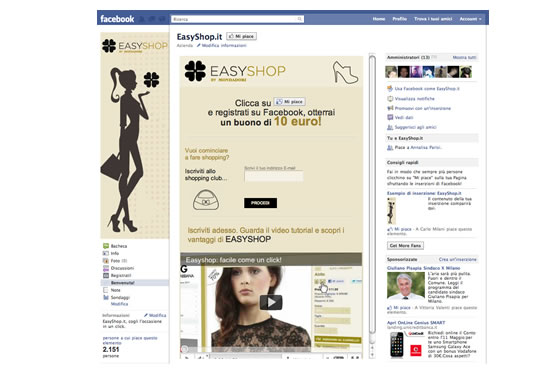Click the pencil icon beside Modifica informazioni
This screenshot has width=560, height=382.
coord(199,46)
